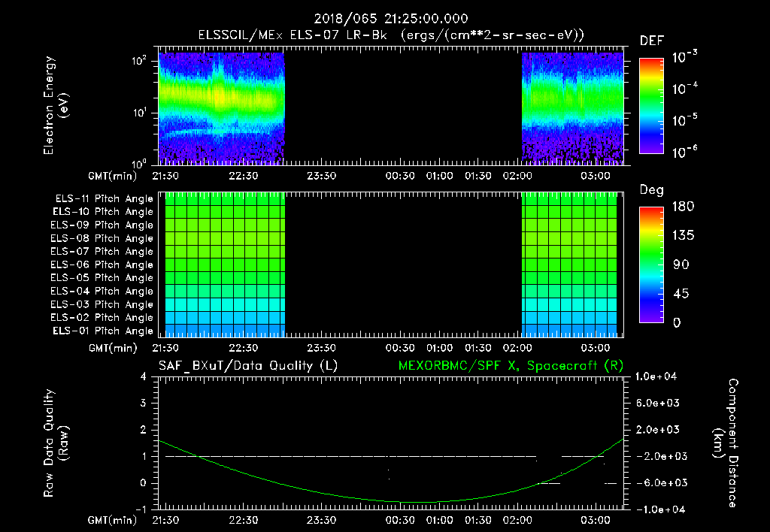Screen dimensions: 770x532
Task: Click the 10⁻⁵ tick label on DEF scale
Action: tap(685, 119)
